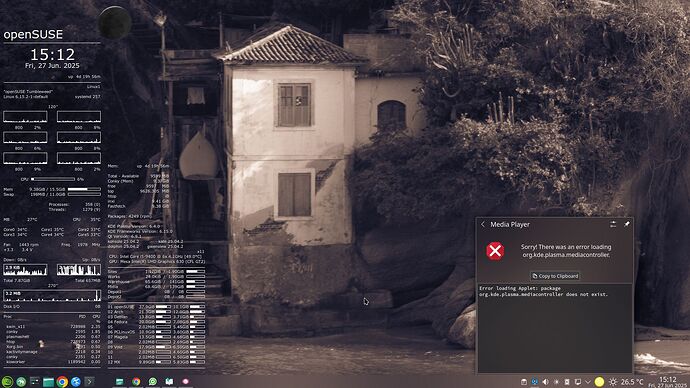
Task: Open the volume speaker tray icon
Action: click(545, 382)
